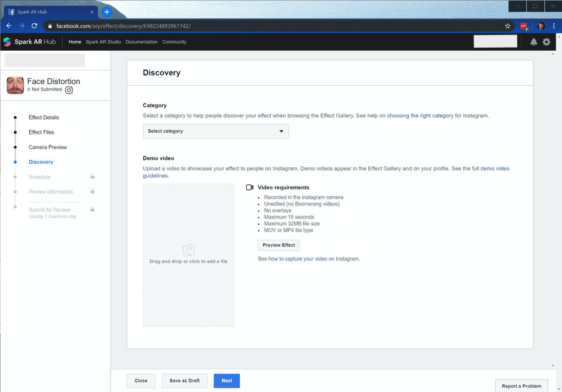Open the choosing the right category link

[420, 116]
